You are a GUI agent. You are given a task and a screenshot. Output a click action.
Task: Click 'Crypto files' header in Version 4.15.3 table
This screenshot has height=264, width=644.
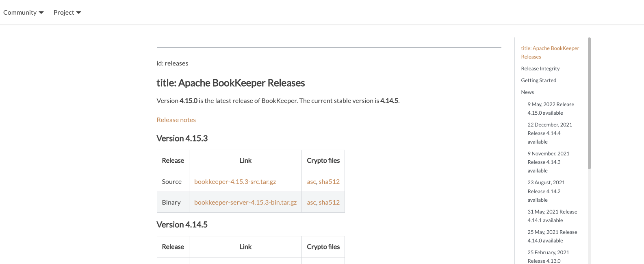tap(323, 160)
